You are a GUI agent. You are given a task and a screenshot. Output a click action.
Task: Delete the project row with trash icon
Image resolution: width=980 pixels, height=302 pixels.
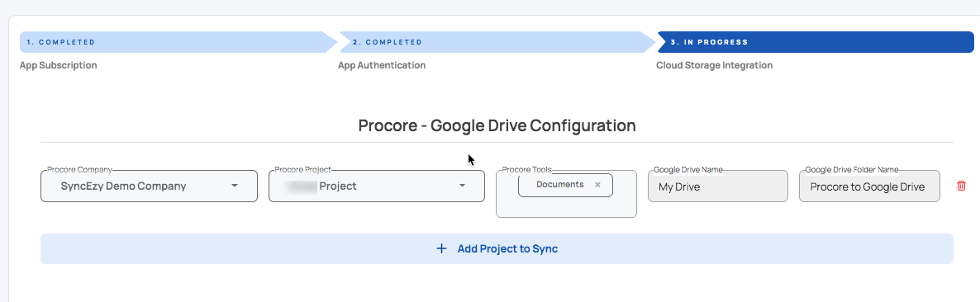point(961,186)
